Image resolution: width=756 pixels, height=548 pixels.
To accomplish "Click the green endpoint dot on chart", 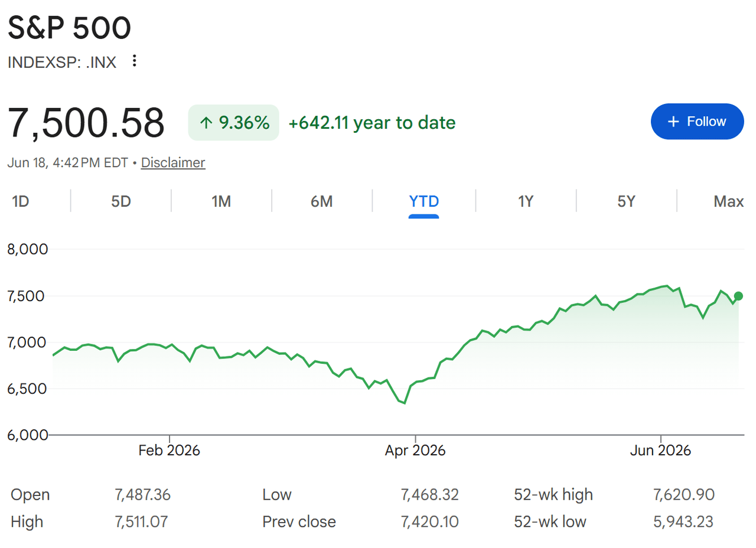I will coord(738,296).
